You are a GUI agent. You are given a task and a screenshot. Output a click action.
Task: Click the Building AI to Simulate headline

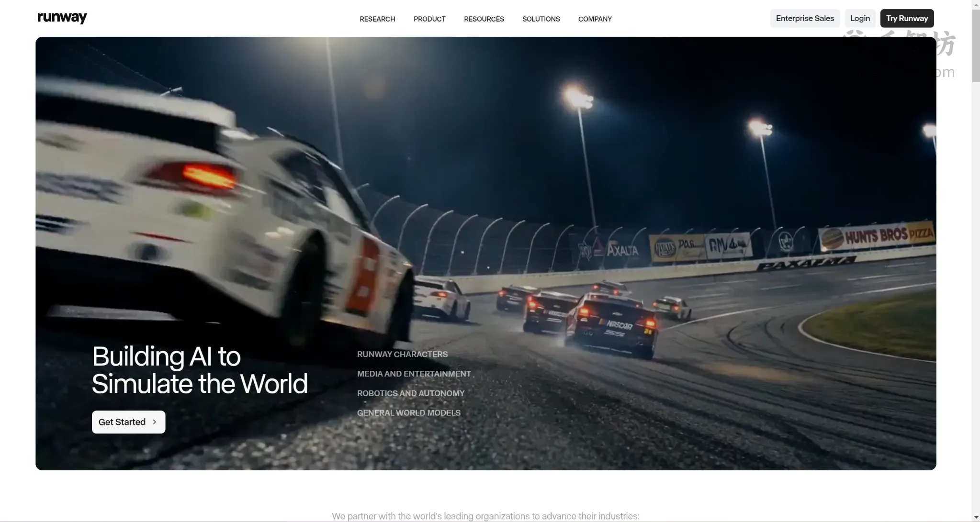point(200,370)
